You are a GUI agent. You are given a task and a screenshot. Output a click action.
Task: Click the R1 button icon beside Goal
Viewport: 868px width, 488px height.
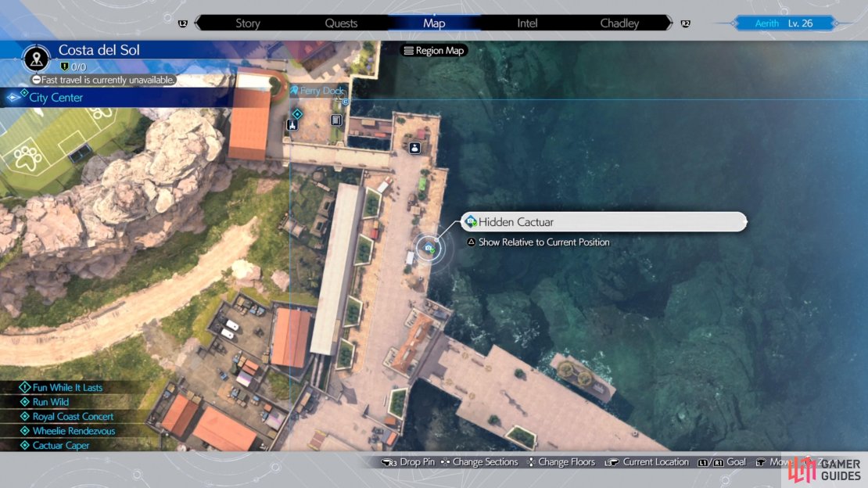pos(718,462)
